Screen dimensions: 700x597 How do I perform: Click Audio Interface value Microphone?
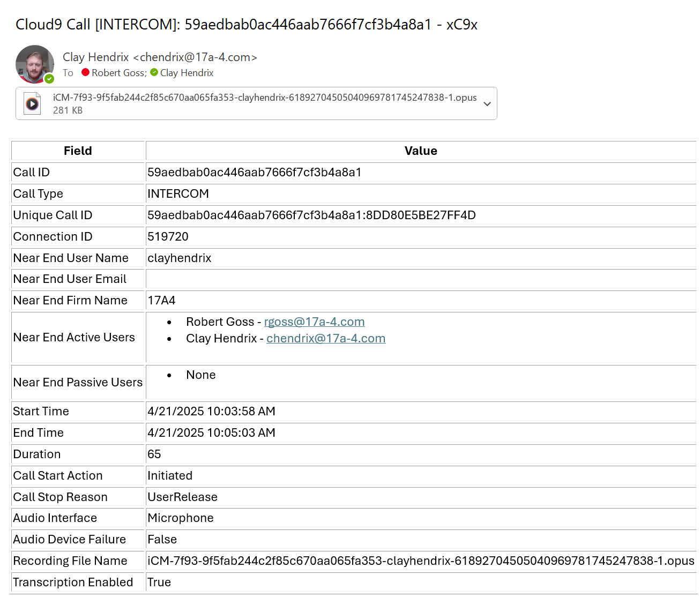point(181,518)
